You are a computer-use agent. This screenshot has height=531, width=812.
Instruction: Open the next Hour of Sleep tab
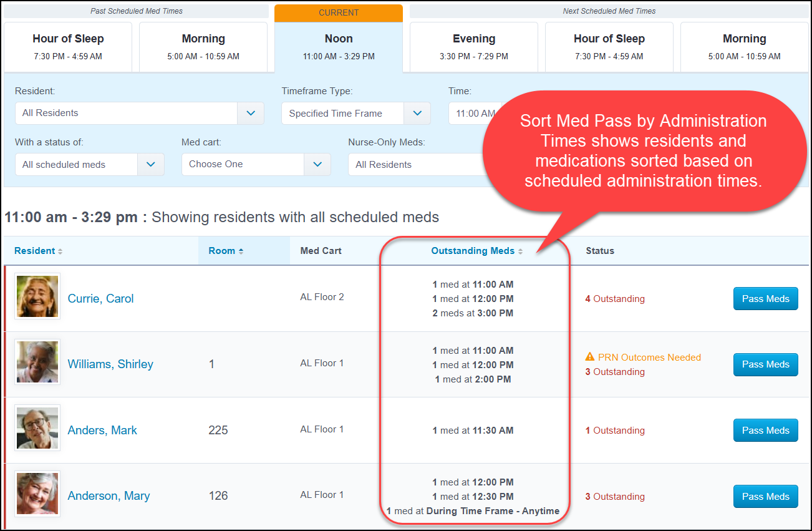tap(609, 47)
